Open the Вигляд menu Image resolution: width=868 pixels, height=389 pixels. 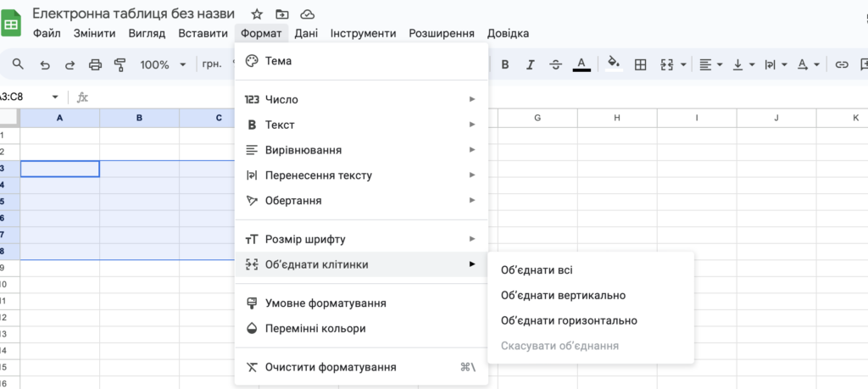pyautogui.click(x=147, y=33)
